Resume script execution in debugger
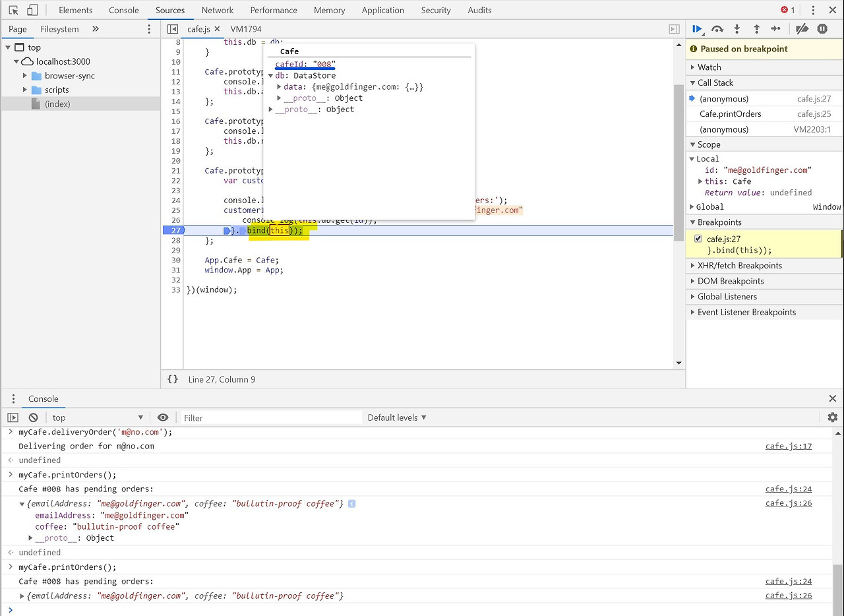Viewport: 844px width, 616px height. (x=696, y=29)
